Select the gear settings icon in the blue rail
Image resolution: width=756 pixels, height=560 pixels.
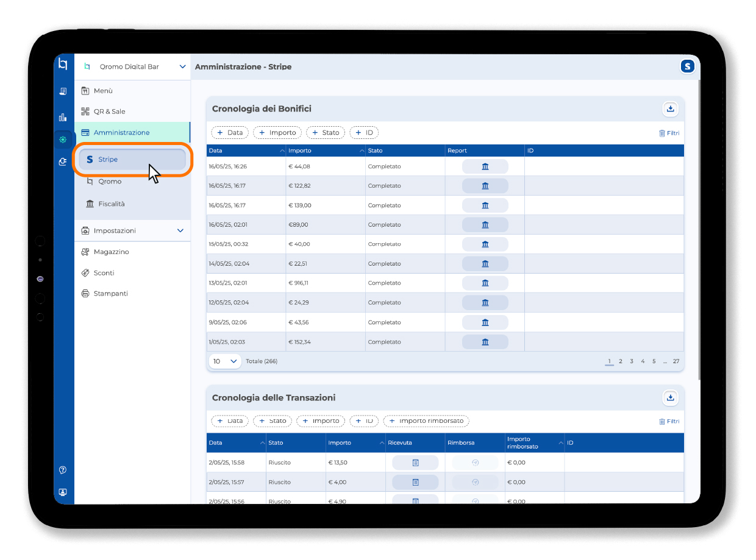63,140
